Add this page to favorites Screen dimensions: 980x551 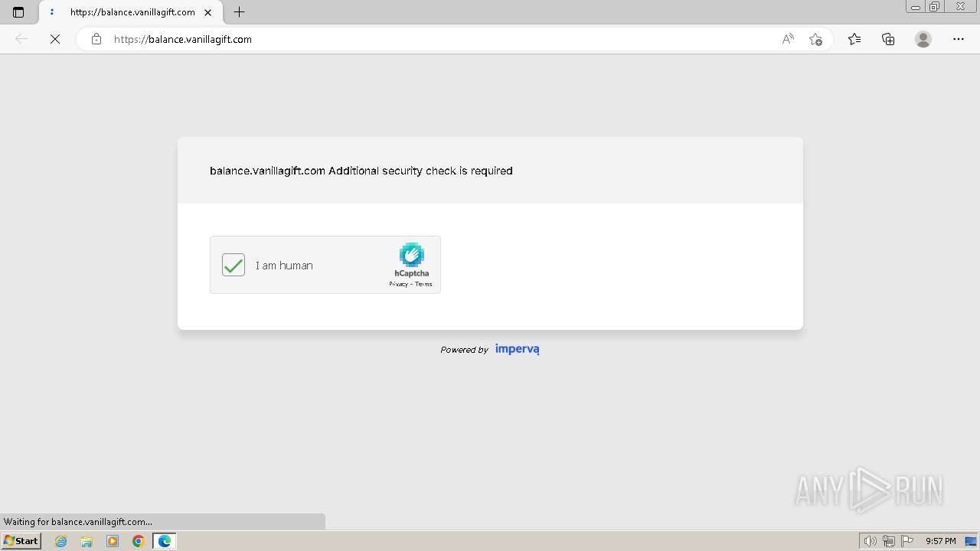pos(815,39)
